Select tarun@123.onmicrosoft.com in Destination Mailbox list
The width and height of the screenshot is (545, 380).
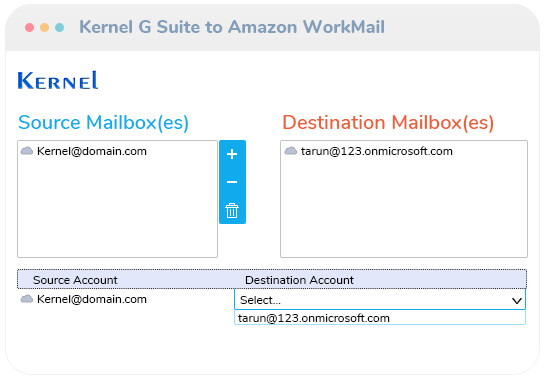click(x=377, y=151)
